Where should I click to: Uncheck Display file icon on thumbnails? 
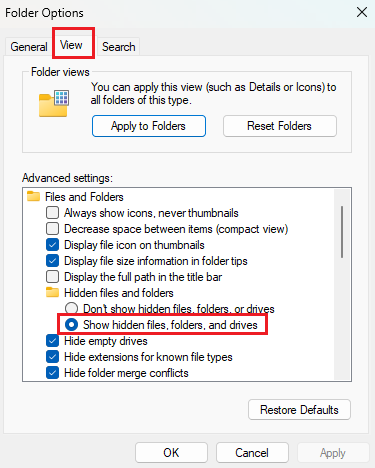53,245
